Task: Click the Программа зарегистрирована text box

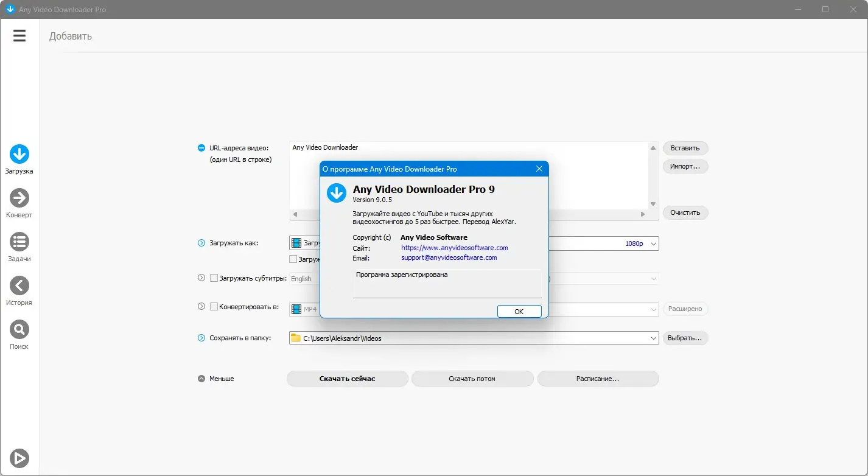Action: click(x=447, y=283)
